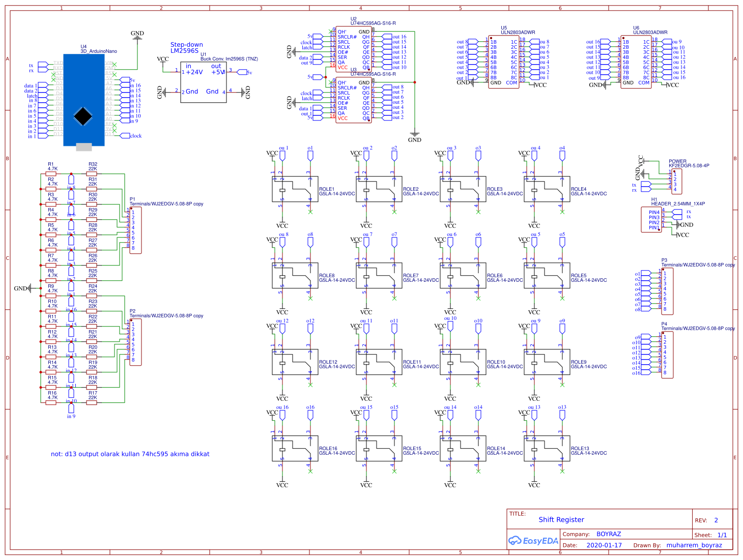Select relay ROLE1 G5LA-14-24VDC
The image size is (743, 560).
point(295,188)
